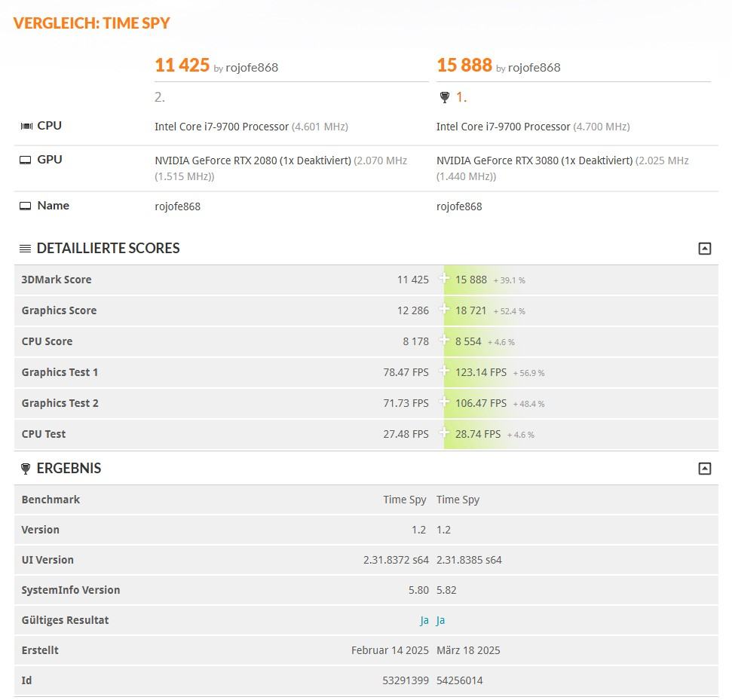Click the 'CPU Score' row label
732x700 pixels.
(47, 341)
